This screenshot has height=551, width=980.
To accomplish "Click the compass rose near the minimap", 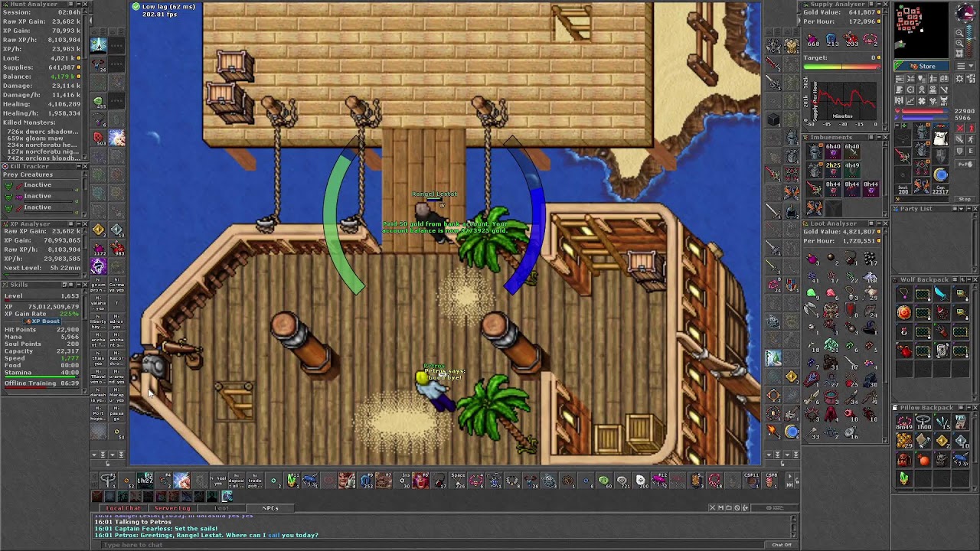I will click(965, 13).
